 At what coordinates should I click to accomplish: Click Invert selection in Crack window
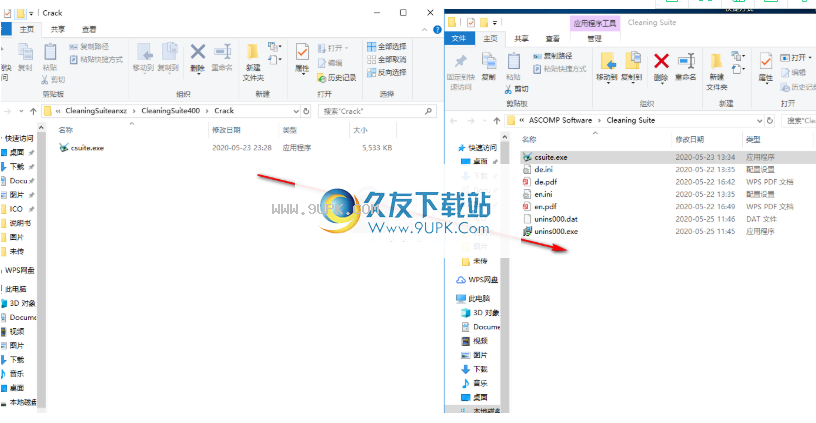tap(386, 72)
